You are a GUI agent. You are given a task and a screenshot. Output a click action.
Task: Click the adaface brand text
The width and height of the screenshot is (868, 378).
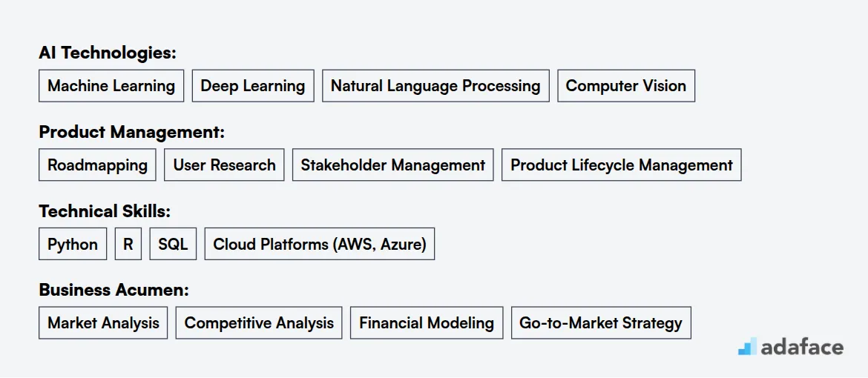tap(802, 347)
